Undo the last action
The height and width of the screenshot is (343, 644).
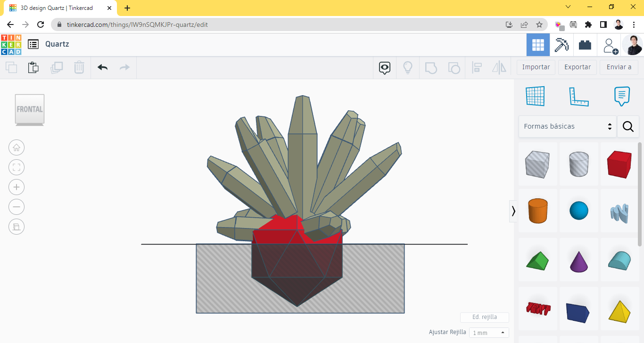click(102, 67)
